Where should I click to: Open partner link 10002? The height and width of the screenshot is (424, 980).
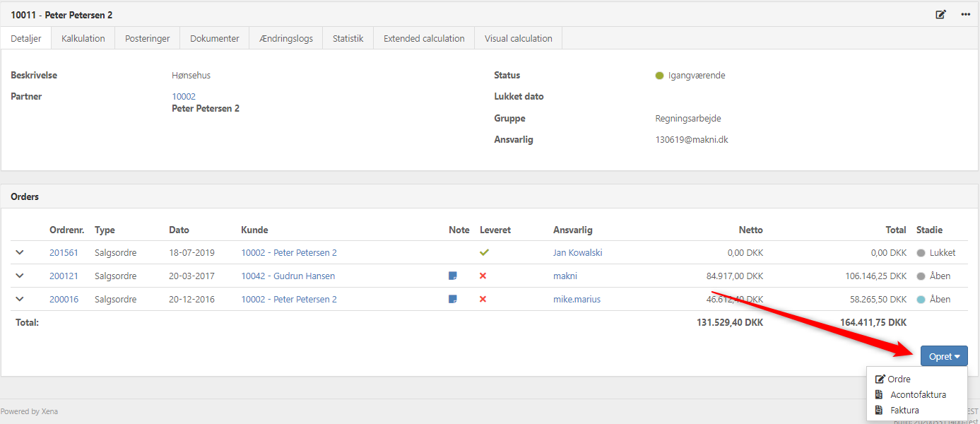184,97
